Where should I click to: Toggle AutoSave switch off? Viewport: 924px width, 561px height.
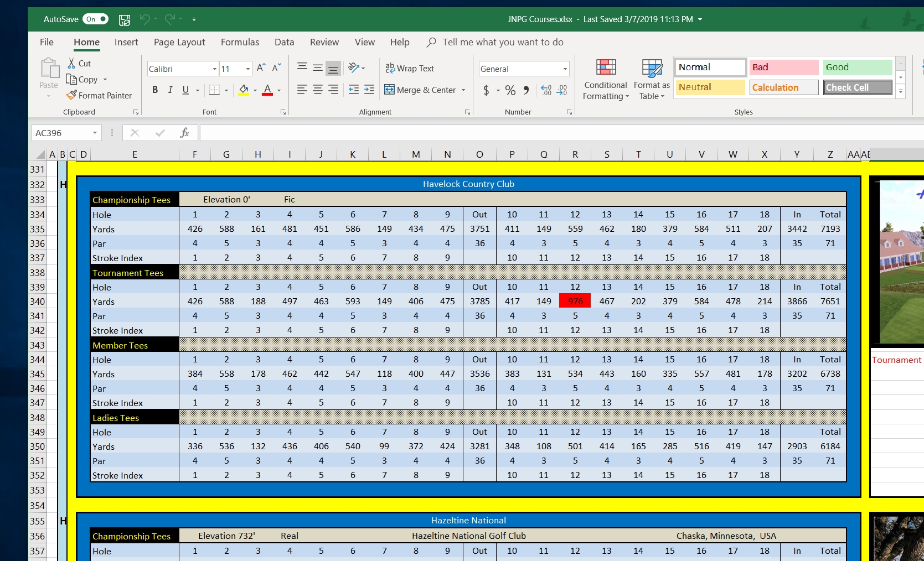[x=95, y=19]
